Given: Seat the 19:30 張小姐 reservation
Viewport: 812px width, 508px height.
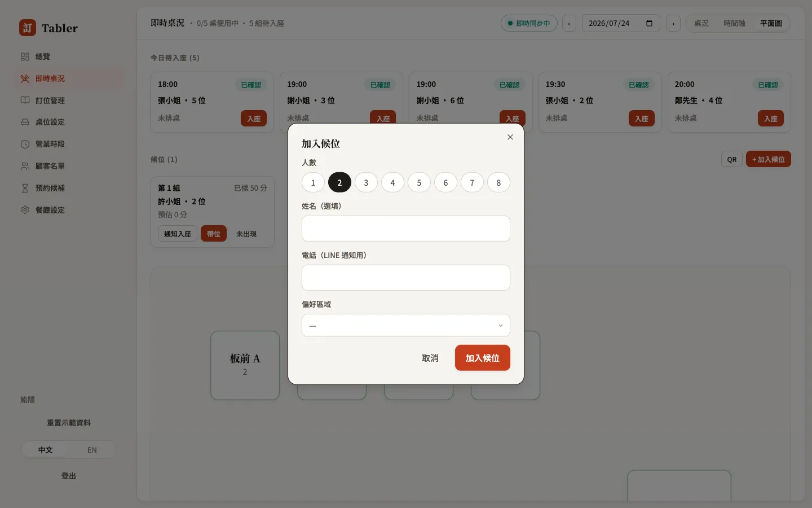Looking at the screenshot, I should pyautogui.click(x=642, y=119).
